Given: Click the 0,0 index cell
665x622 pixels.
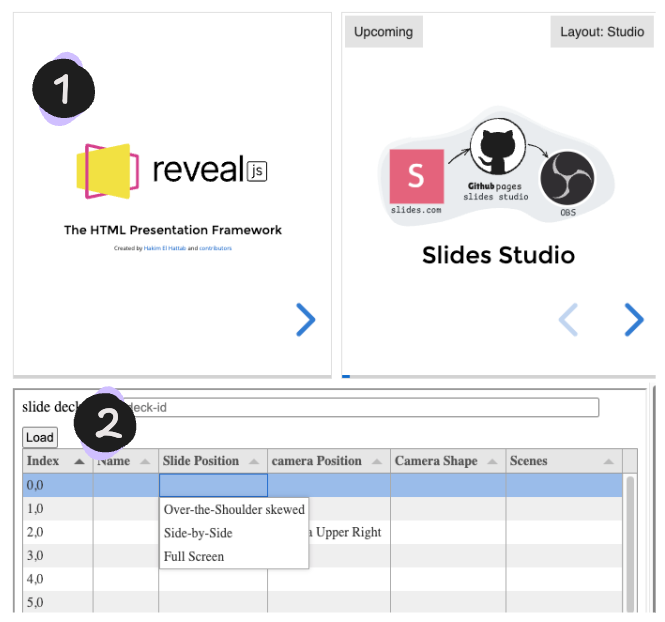Looking at the screenshot, I should pyautogui.click(x=58, y=485).
